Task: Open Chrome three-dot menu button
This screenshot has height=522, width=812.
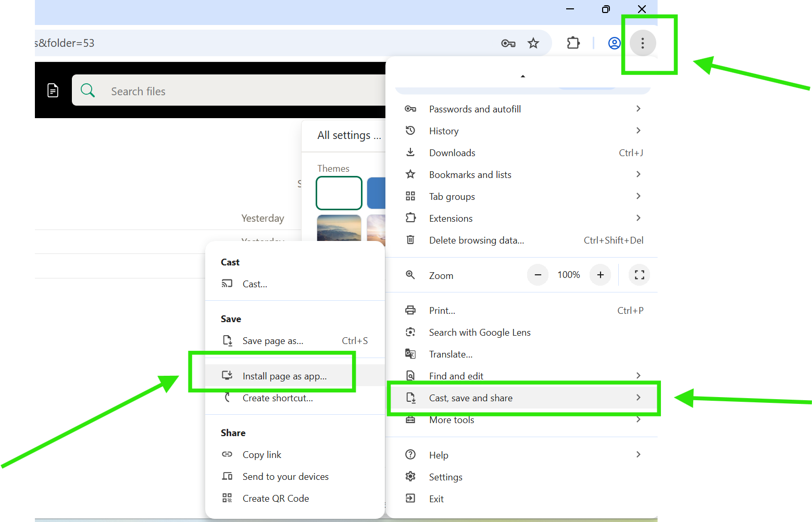Action: coord(642,43)
